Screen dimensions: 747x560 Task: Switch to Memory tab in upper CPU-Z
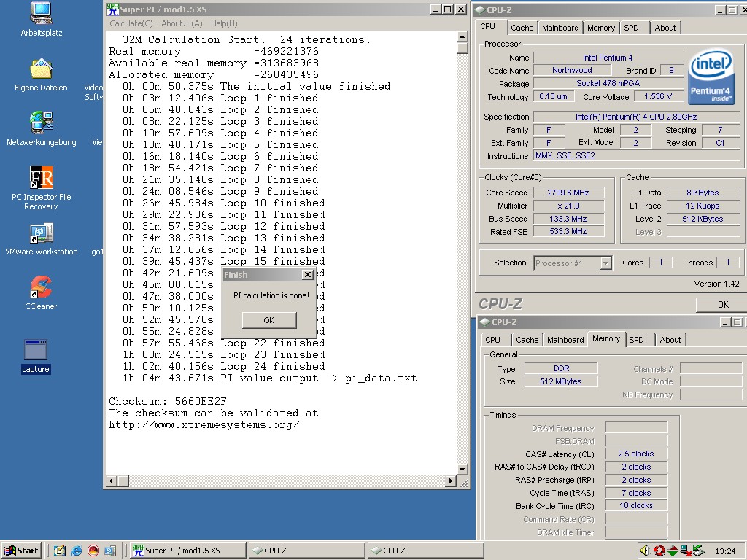(x=601, y=28)
